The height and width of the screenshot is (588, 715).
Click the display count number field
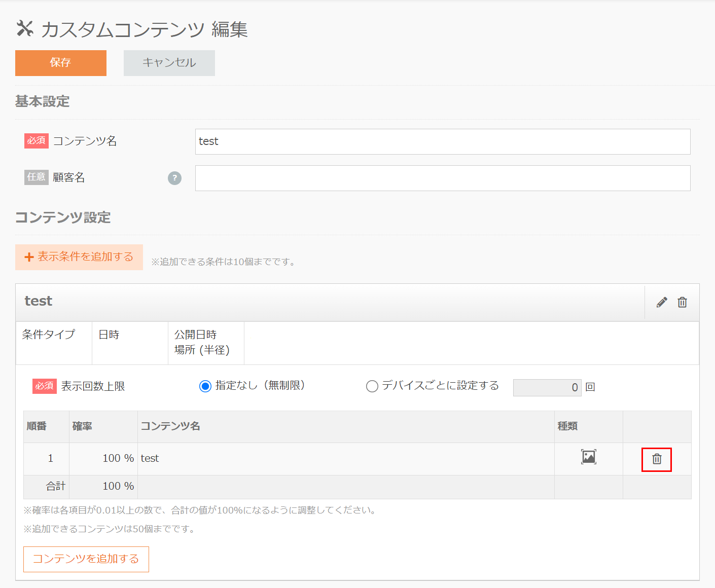(547, 387)
